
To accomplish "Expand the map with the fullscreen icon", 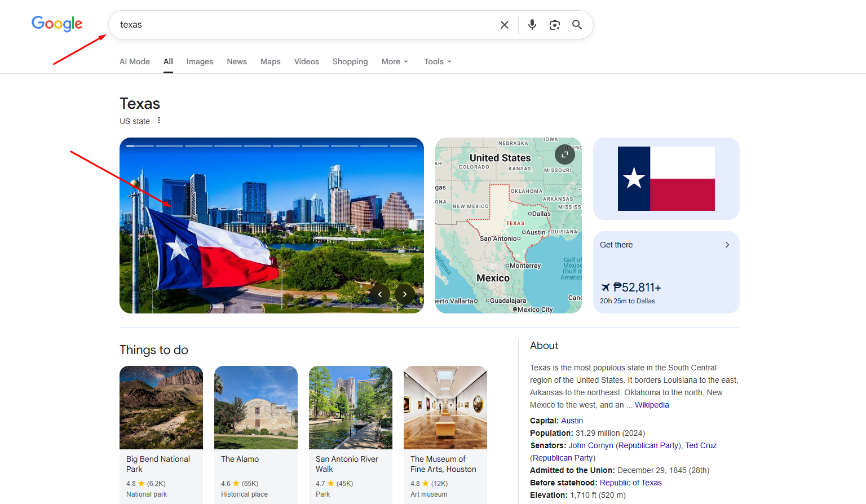I will coord(564,154).
